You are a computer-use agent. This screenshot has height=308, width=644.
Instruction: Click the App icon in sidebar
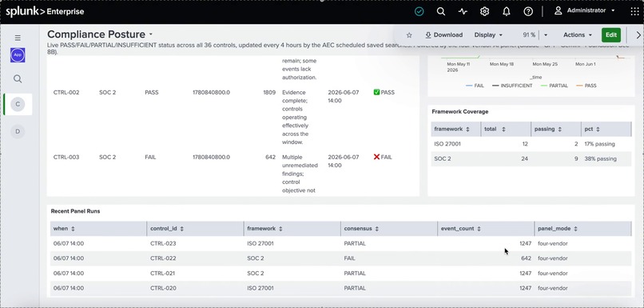tap(18, 54)
